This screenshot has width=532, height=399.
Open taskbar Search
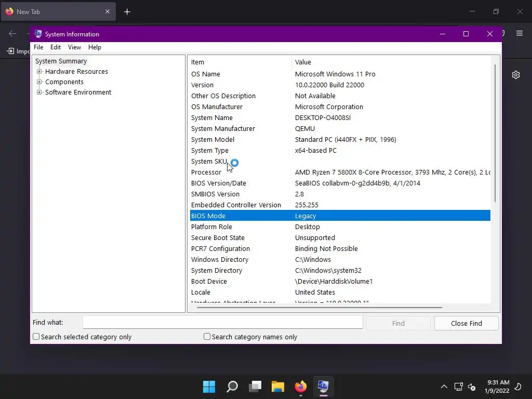pos(232,387)
